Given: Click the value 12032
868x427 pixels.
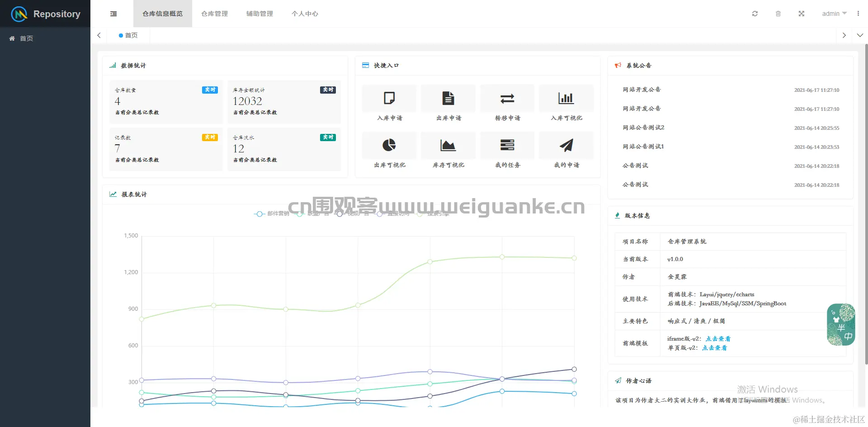Looking at the screenshot, I should tap(247, 101).
